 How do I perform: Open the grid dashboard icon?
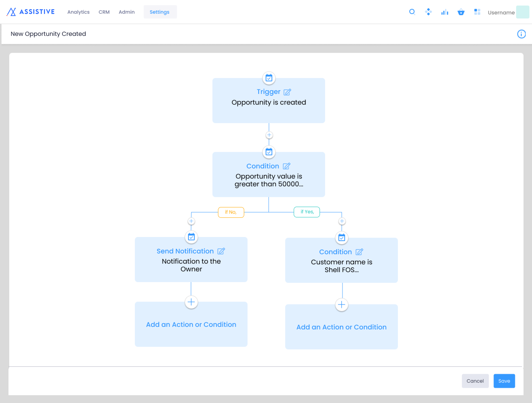pos(477,12)
